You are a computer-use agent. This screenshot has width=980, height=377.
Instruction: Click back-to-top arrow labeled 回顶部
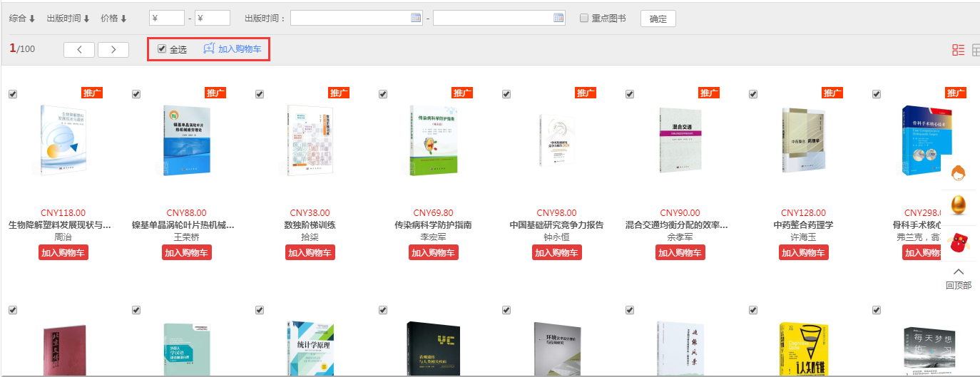tap(959, 278)
